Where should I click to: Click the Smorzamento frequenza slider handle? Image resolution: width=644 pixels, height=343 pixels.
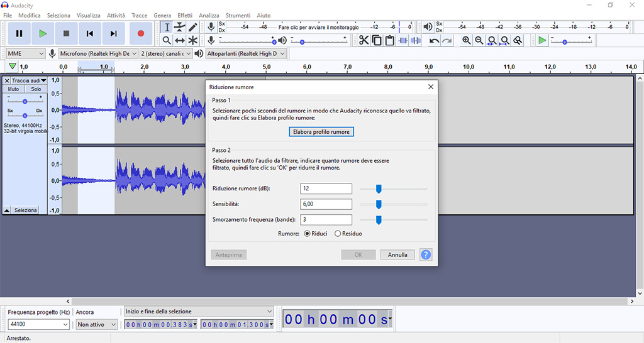[379, 220]
